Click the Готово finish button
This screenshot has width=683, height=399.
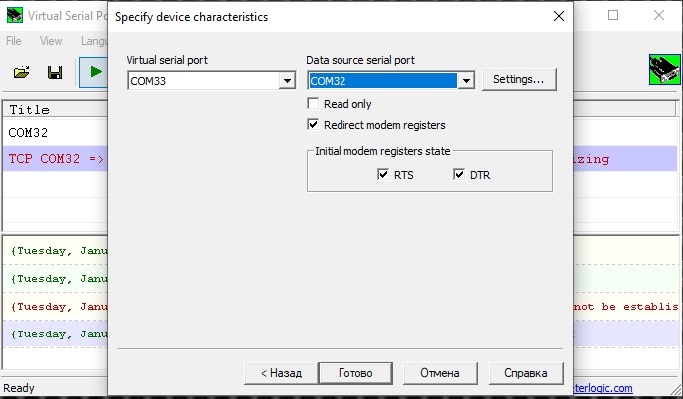point(355,373)
